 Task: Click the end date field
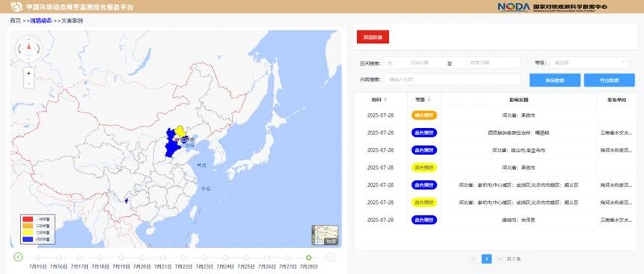click(x=480, y=63)
